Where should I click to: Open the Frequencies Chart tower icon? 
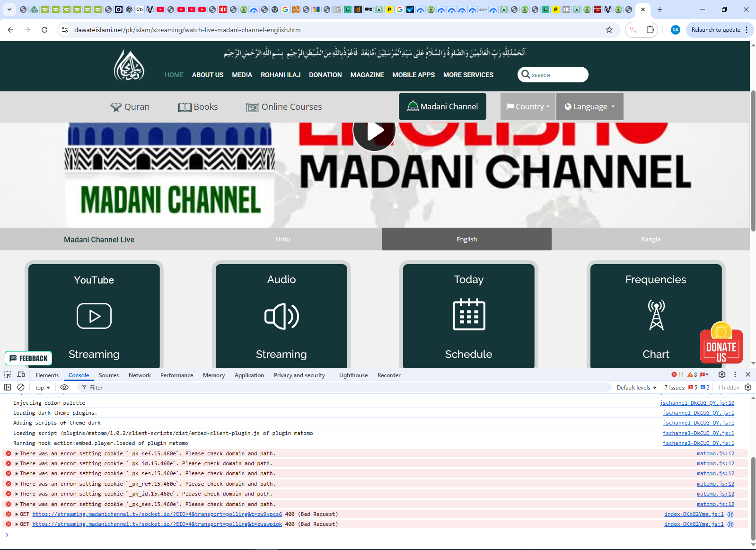[656, 315]
